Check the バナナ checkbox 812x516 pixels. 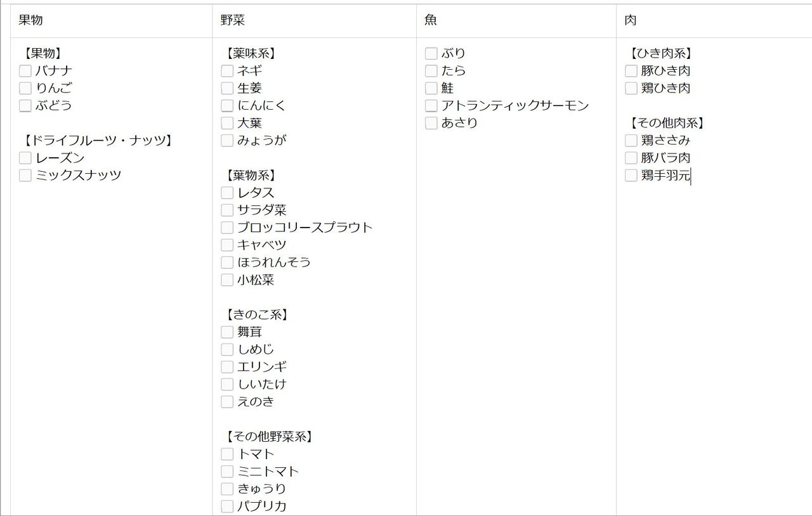[25, 71]
